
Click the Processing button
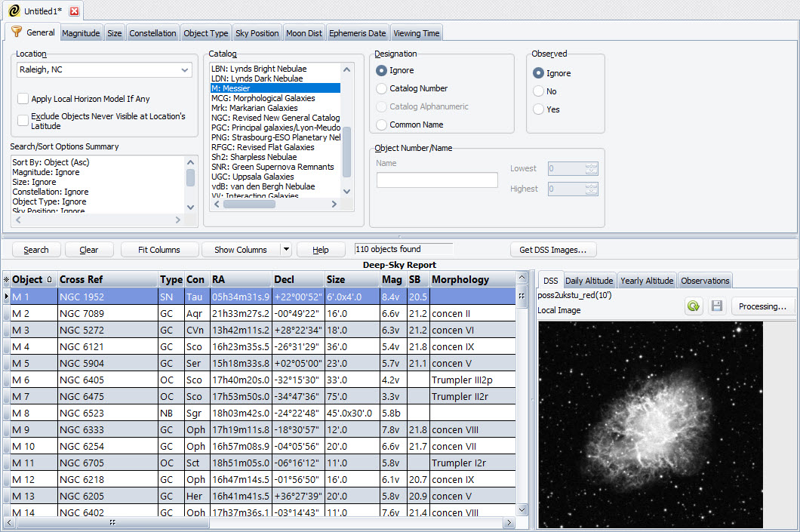[x=762, y=306]
